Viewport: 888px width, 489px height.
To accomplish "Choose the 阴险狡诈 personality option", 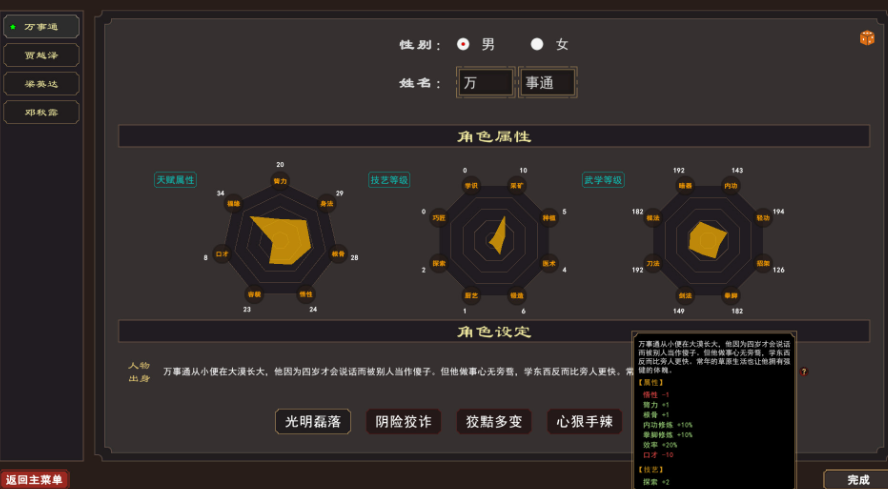I will [403, 422].
